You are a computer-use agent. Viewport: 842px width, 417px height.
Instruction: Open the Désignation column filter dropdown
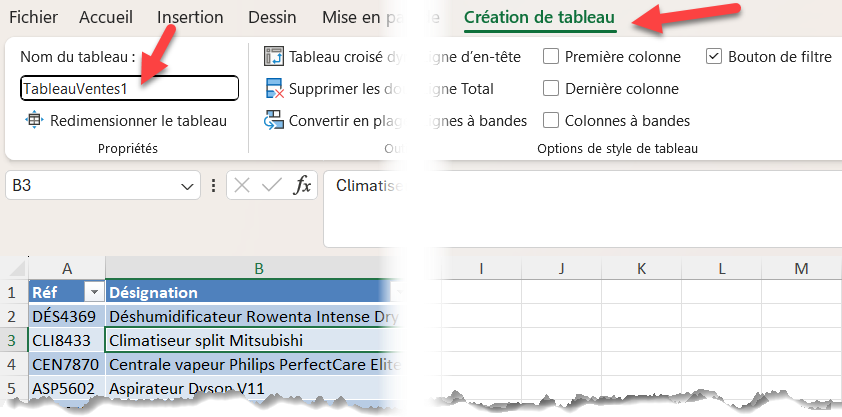398,292
